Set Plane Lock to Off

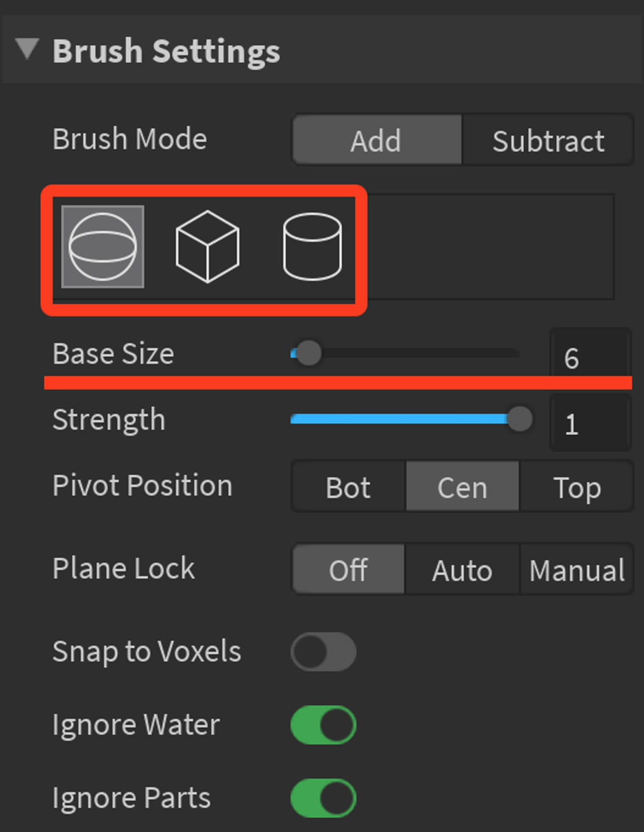[349, 570]
